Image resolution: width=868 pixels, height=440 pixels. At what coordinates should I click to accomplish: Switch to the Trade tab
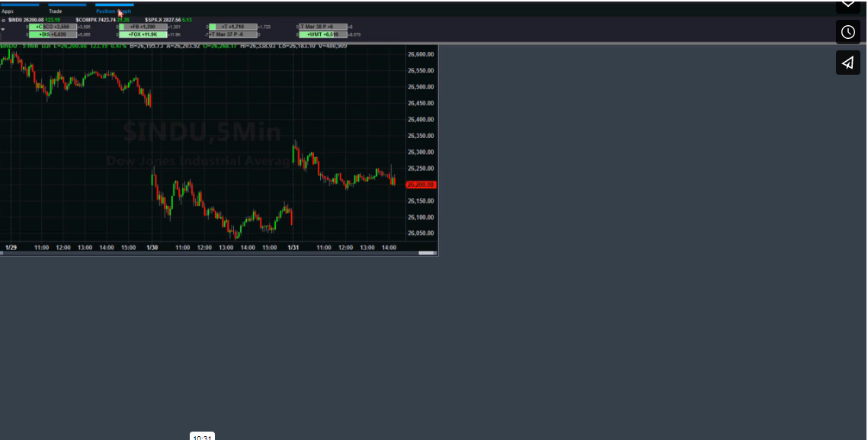pyautogui.click(x=56, y=11)
